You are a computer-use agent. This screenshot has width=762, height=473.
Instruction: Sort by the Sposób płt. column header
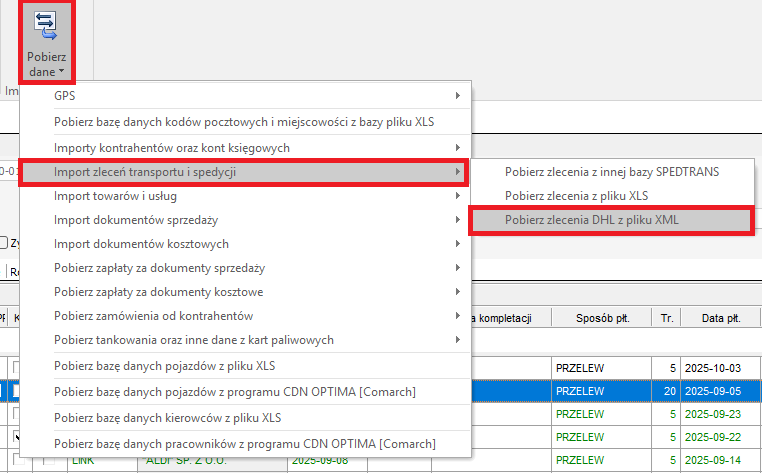602,318
